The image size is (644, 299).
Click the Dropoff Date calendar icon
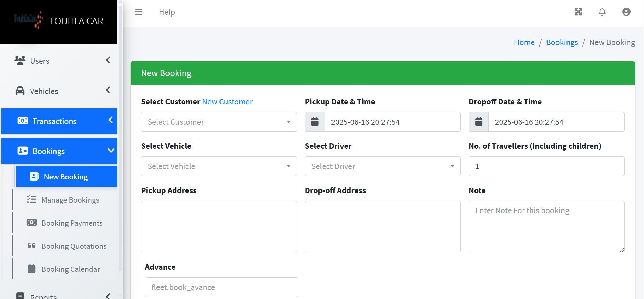point(479,122)
